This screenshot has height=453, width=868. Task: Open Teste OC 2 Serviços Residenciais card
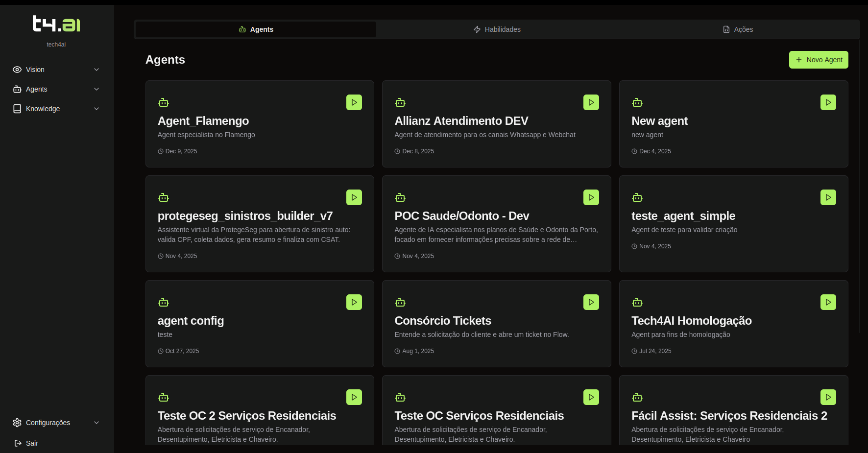[247, 416]
